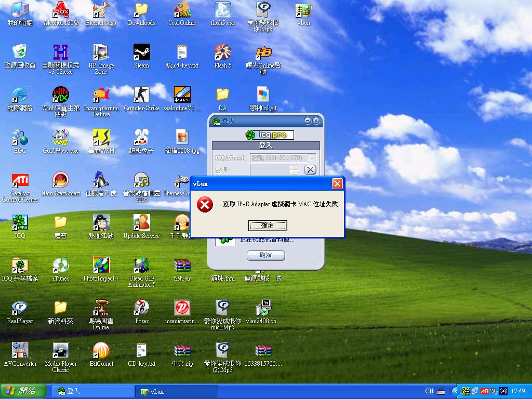Screen dimensions: 532x399
Task: Select the Steam desktop icon
Action: coord(141,57)
